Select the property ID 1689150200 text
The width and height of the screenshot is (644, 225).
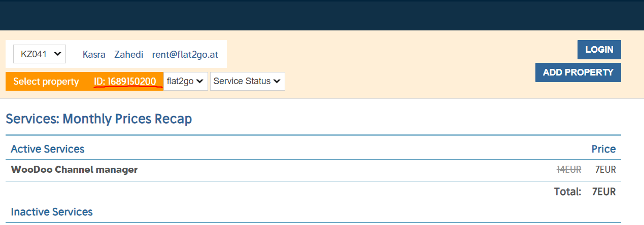(x=125, y=81)
